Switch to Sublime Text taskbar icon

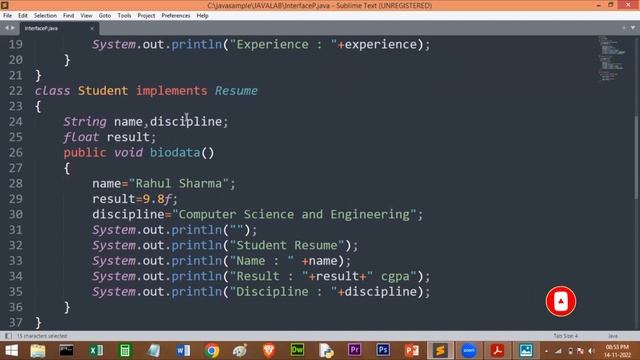[x=440, y=350]
